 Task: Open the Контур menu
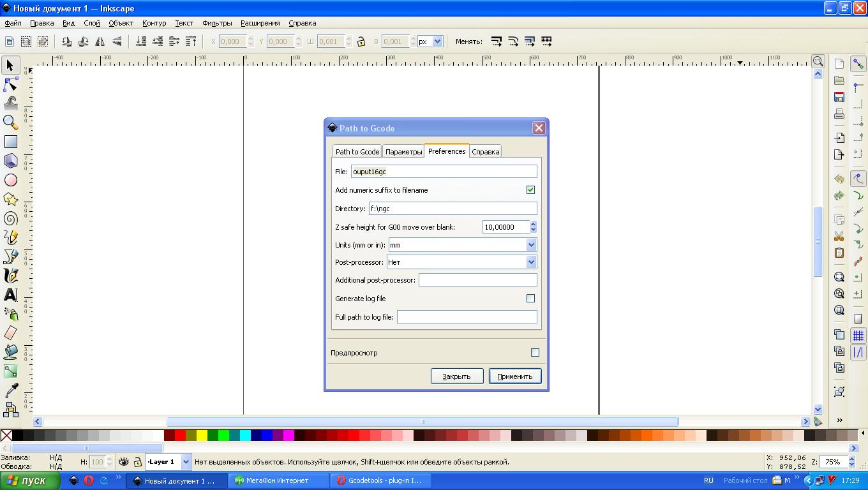(154, 23)
